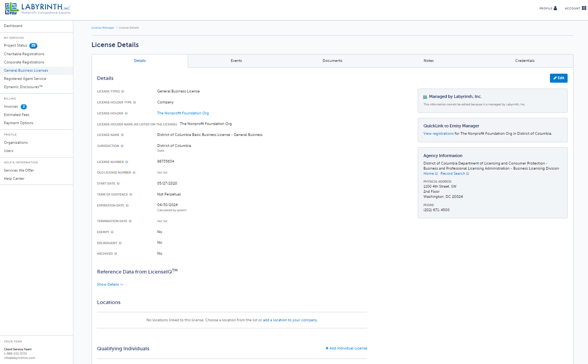Open Organizations in sidebar
Screen dimensions: 588x364
[x=16, y=143]
